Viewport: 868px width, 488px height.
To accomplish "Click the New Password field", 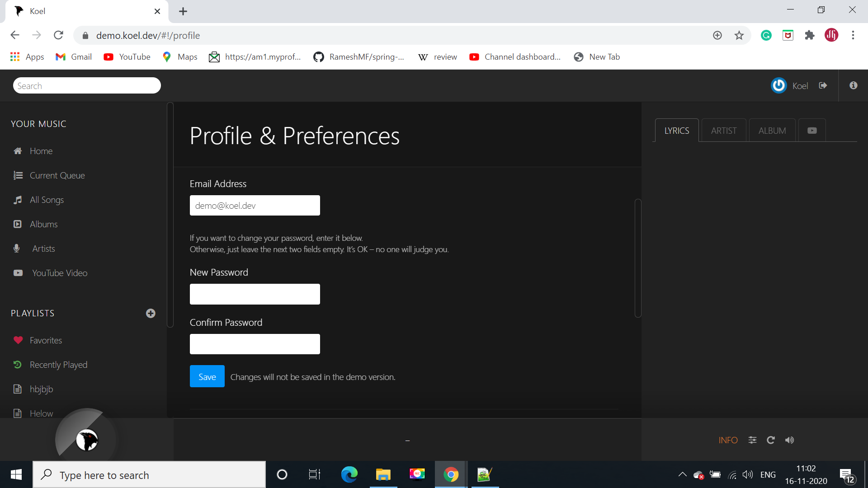I will click(255, 294).
